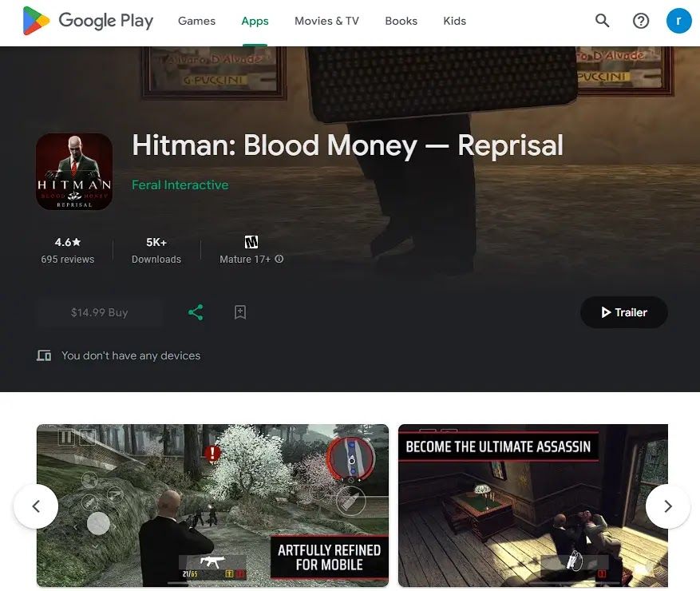Open the Help center question mark icon
The height and width of the screenshot is (591, 700).
[x=641, y=21]
